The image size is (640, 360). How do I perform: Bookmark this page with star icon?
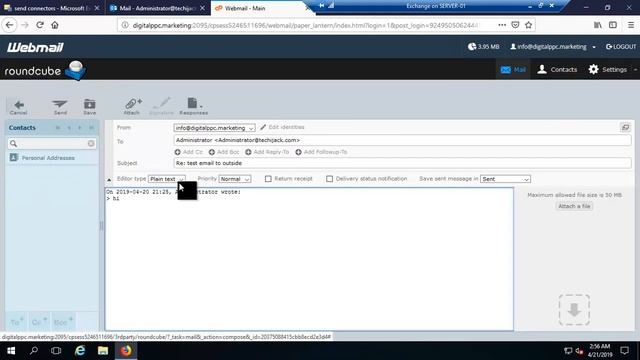tap(529, 25)
